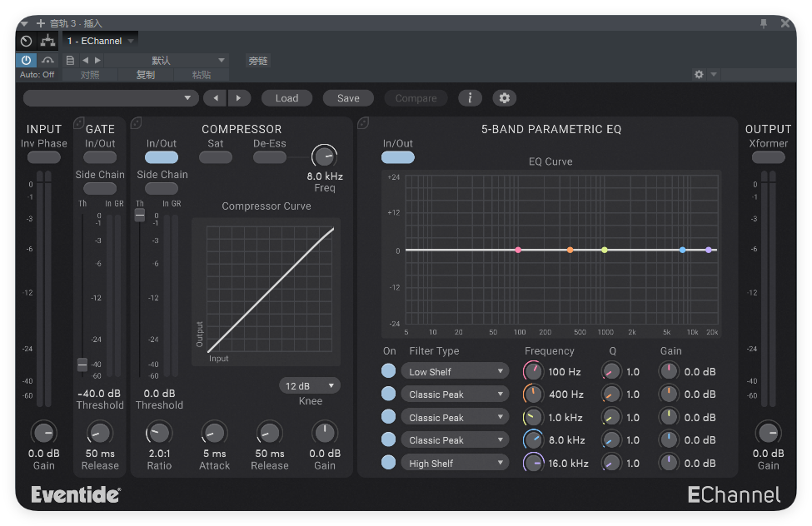Enable the De-Ess switch
This screenshot has height=526, width=812.
point(269,157)
